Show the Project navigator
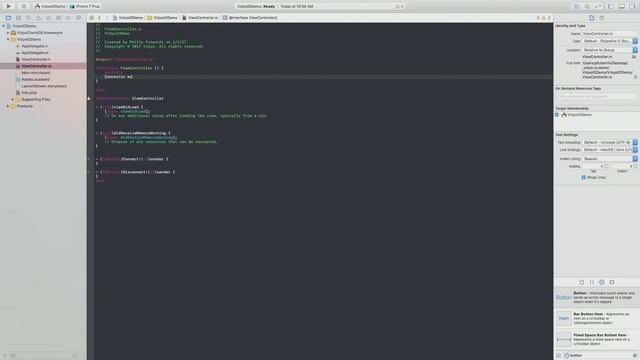This screenshot has width=640, height=360. coord(8,18)
